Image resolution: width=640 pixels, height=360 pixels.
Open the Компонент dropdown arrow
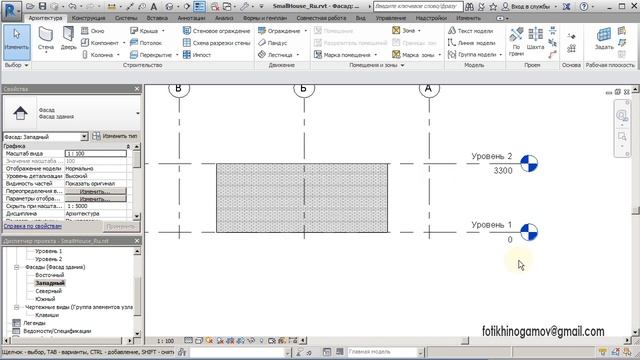click(124, 43)
